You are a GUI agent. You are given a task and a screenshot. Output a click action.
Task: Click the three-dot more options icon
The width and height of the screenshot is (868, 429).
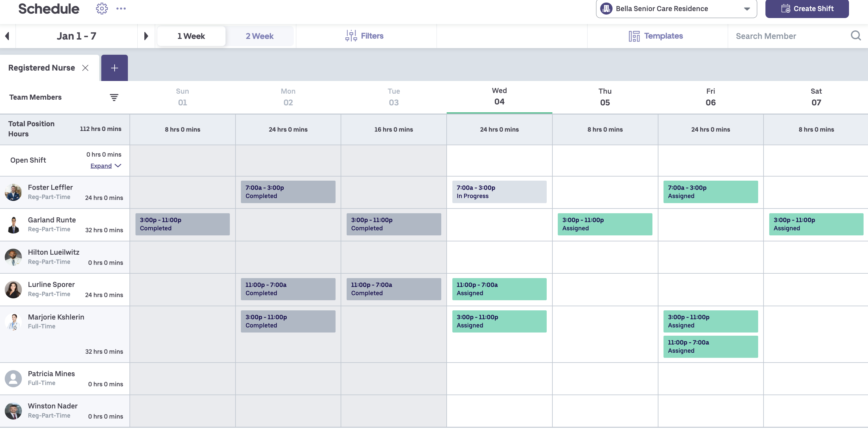click(121, 9)
